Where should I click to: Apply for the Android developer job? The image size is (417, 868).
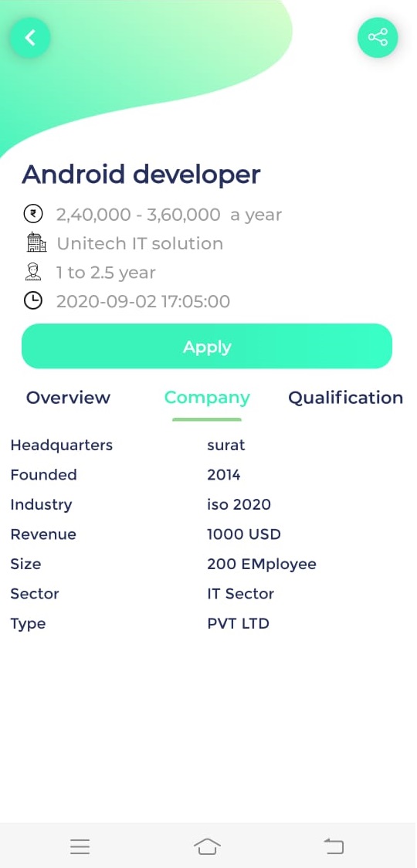point(207,347)
